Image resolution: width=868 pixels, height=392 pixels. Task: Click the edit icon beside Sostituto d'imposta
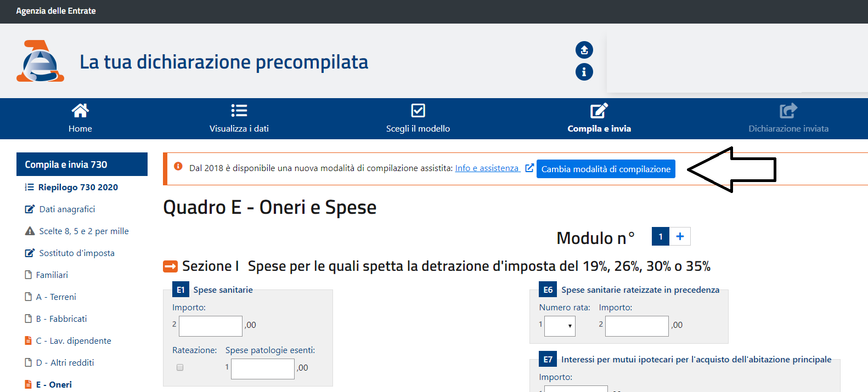tap(30, 253)
